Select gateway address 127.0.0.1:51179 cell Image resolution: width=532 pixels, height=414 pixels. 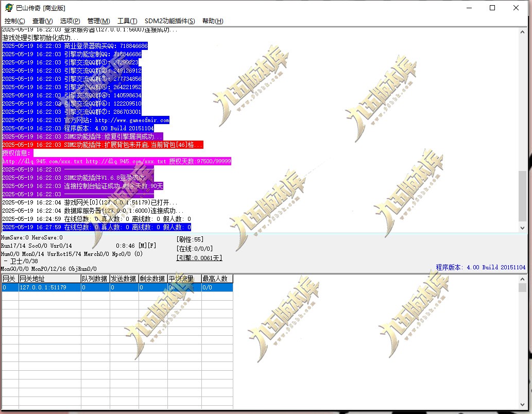pos(50,287)
